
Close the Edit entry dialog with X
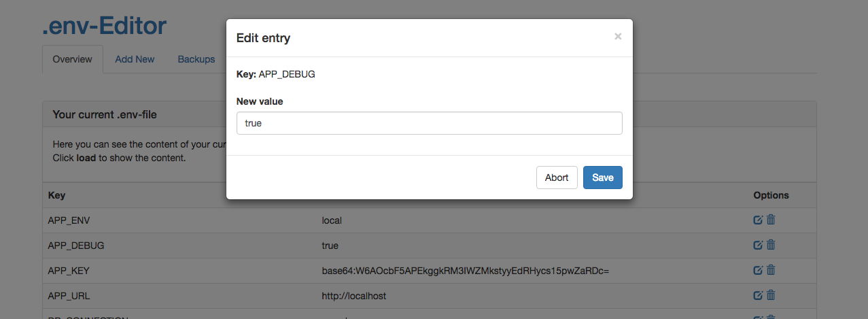coord(618,37)
